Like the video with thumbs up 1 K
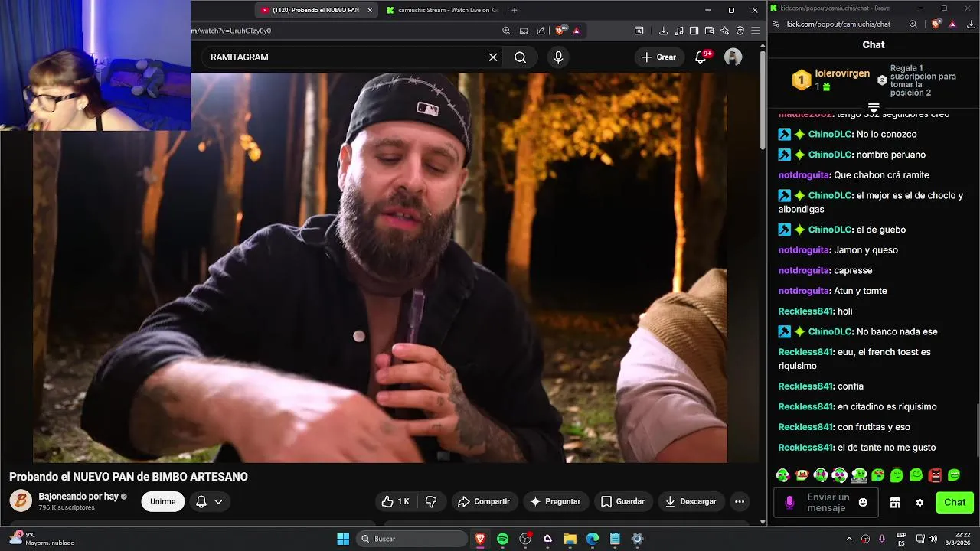 click(396, 502)
